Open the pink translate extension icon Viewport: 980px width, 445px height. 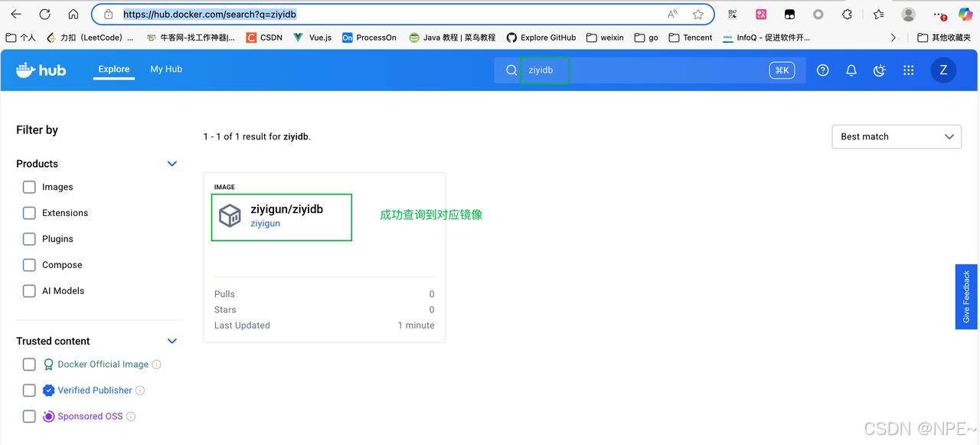761,14
